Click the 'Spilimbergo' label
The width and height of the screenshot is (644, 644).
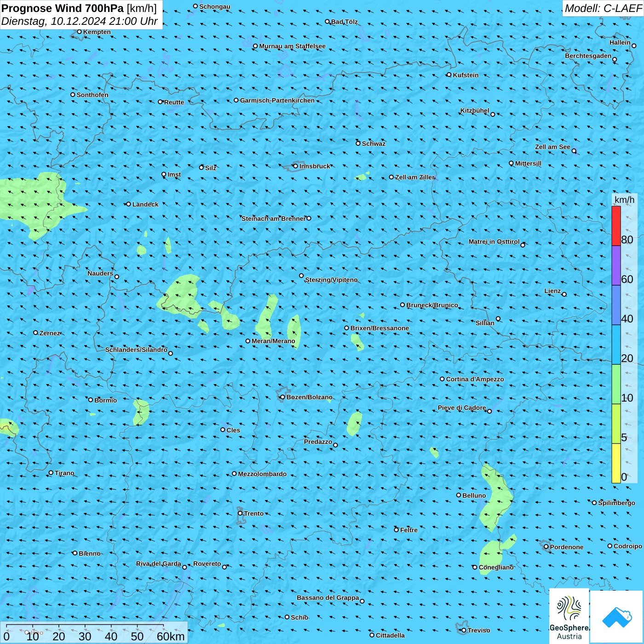[x=616, y=503]
